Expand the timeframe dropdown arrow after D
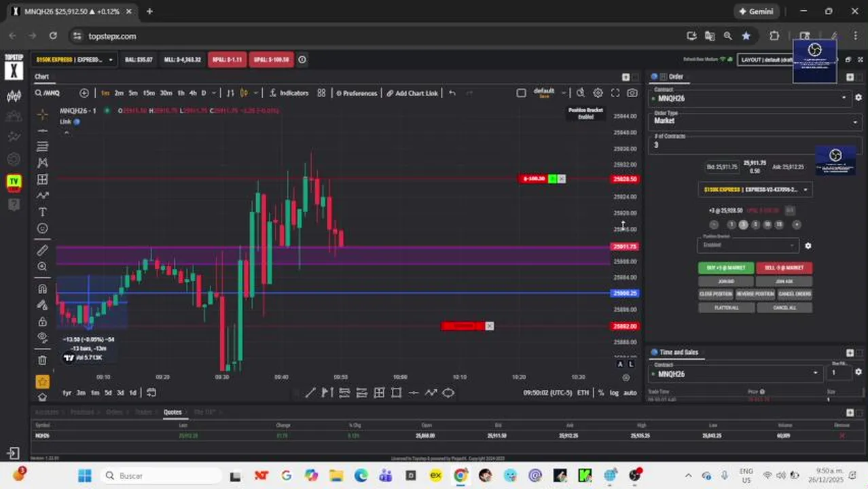868x489 pixels. (x=214, y=93)
